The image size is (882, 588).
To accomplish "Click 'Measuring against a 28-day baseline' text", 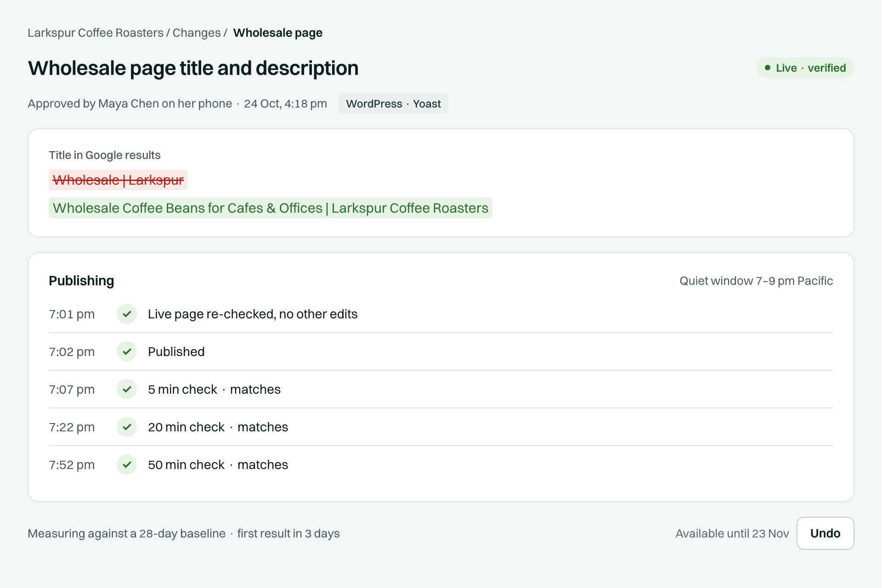I will coord(127,534).
